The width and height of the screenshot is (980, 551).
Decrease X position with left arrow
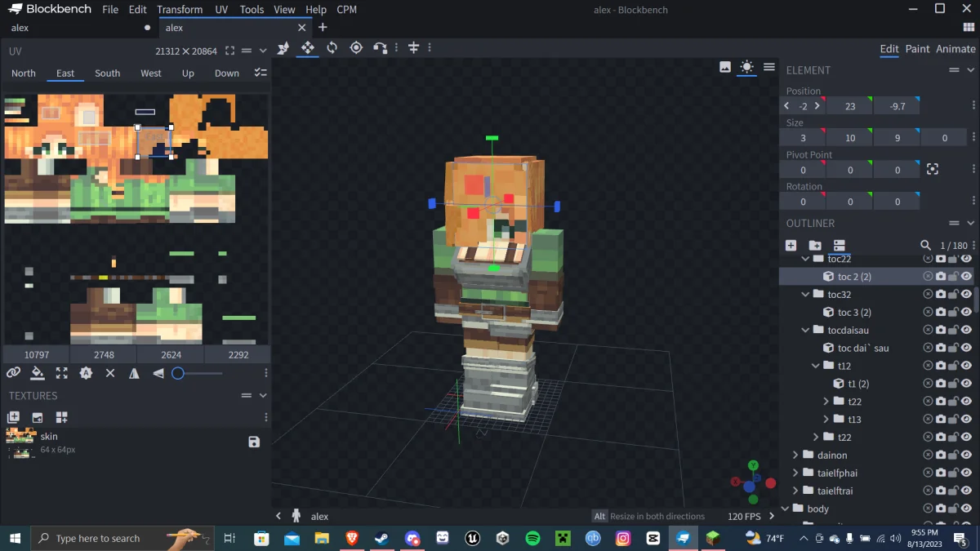[x=787, y=106]
